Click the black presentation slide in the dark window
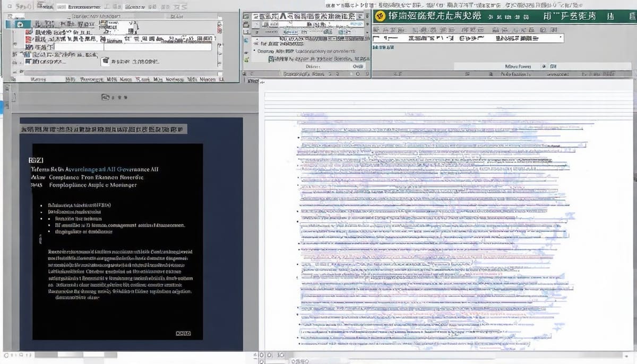The image size is (637, 364). 117,241
